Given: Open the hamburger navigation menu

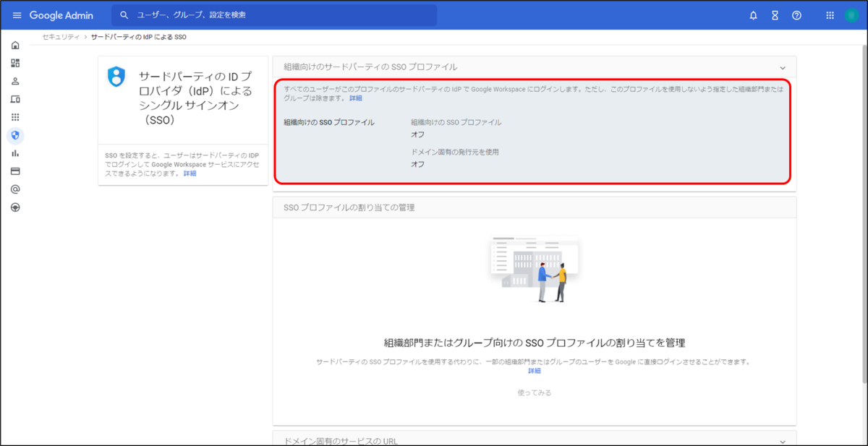Looking at the screenshot, I should (x=17, y=14).
